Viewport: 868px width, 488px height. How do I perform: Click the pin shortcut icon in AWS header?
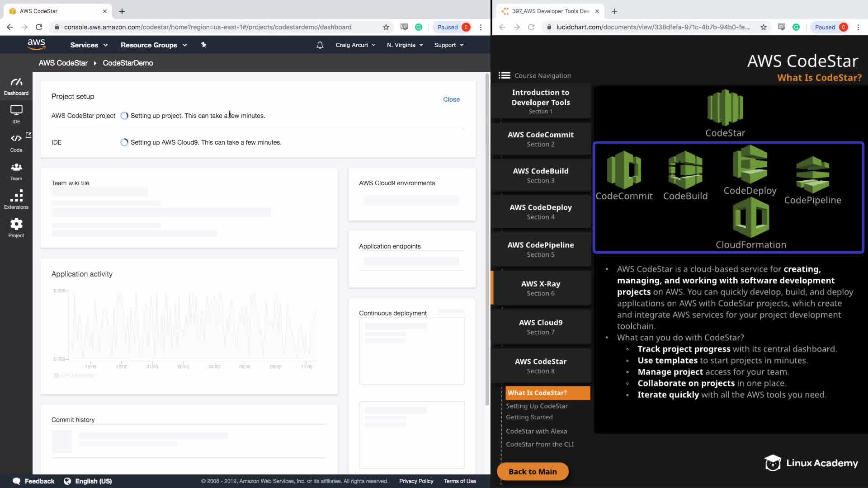point(203,45)
